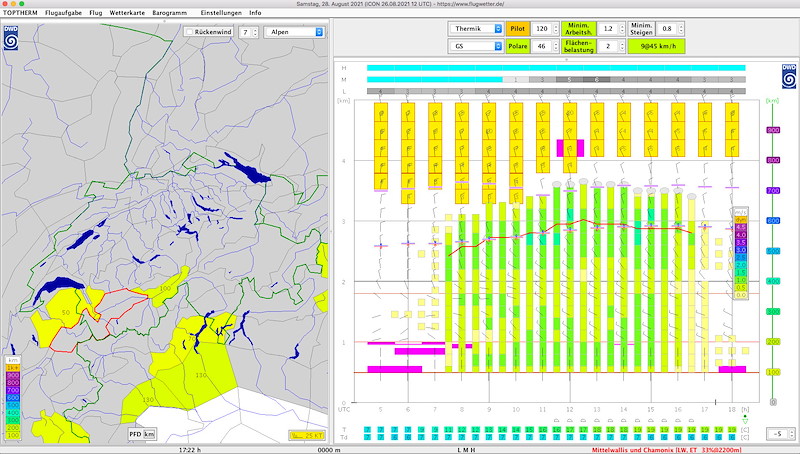Click the Minim. Steigen value field
The height and width of the screenshot is (454, 800).
point(667,29)
